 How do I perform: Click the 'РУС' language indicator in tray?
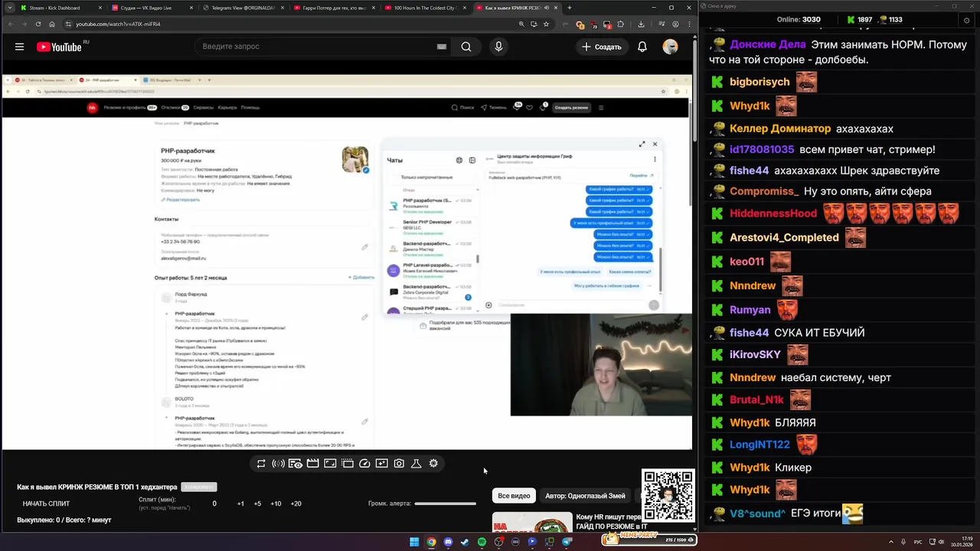tap(918, 542)
